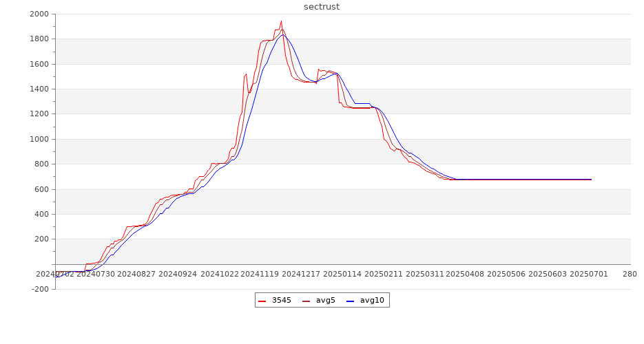Select the 3545 legend label
Screen dimensions: 644x344
[x=281, y=301]
